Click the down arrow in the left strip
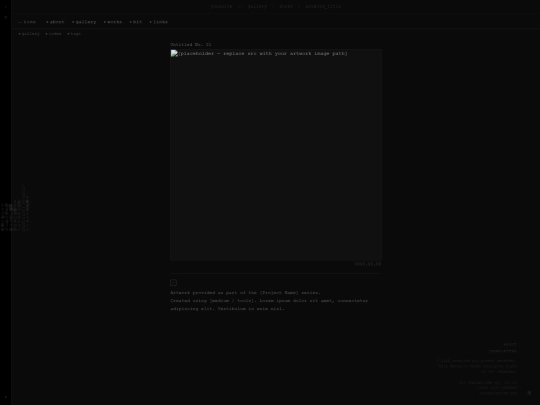The height and width of the screenshot is (405, 540). (6, 17)
